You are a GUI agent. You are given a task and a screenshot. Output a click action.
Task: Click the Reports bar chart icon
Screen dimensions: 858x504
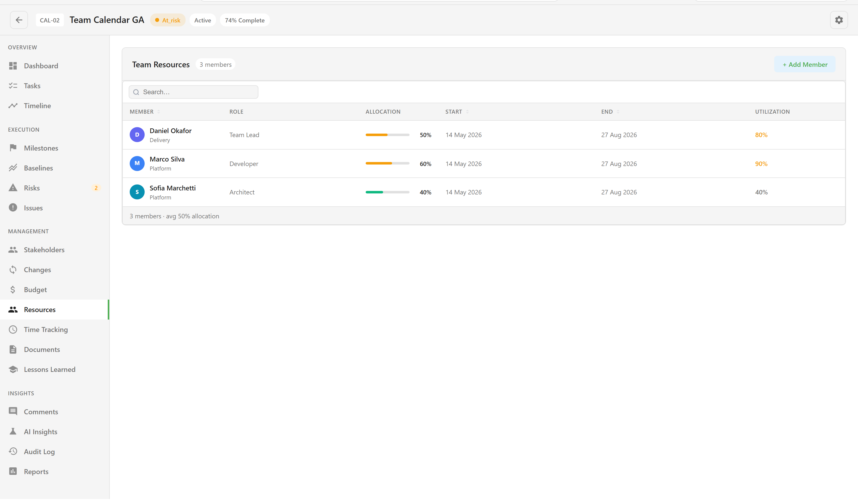coord(13,472)
